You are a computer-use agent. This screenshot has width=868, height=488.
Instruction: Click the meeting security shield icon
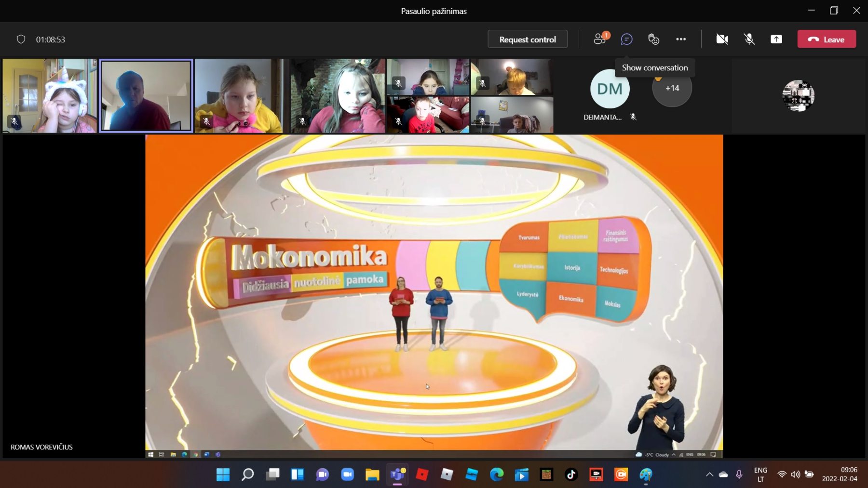pyautogui.click(x=21, y=39)
